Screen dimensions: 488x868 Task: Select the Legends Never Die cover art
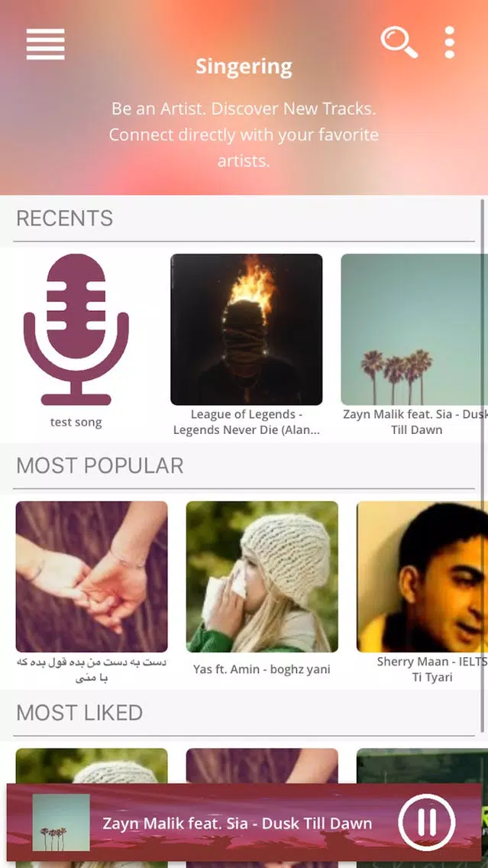[x=246, y=329]
